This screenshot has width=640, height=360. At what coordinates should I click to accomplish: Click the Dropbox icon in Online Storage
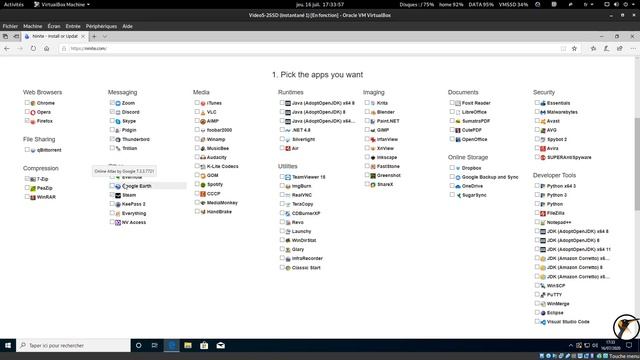458,168
